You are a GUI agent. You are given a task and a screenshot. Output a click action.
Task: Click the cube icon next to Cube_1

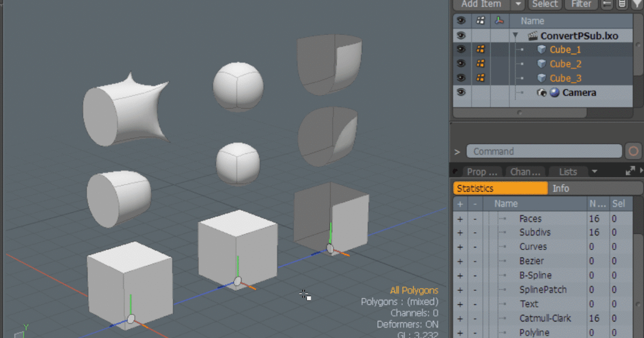541,50
